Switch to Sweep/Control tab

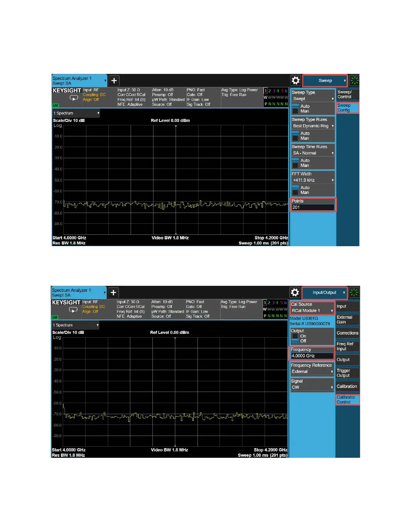348,94
